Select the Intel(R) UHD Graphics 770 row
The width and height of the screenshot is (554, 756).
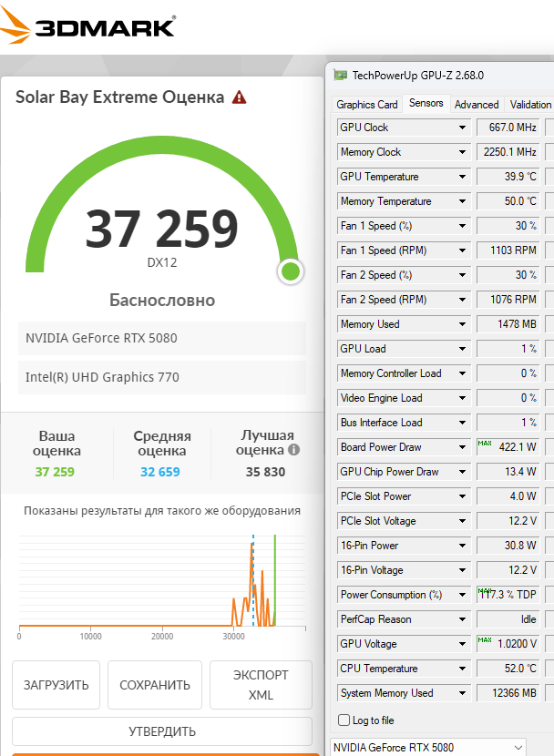tap(162, 377)
